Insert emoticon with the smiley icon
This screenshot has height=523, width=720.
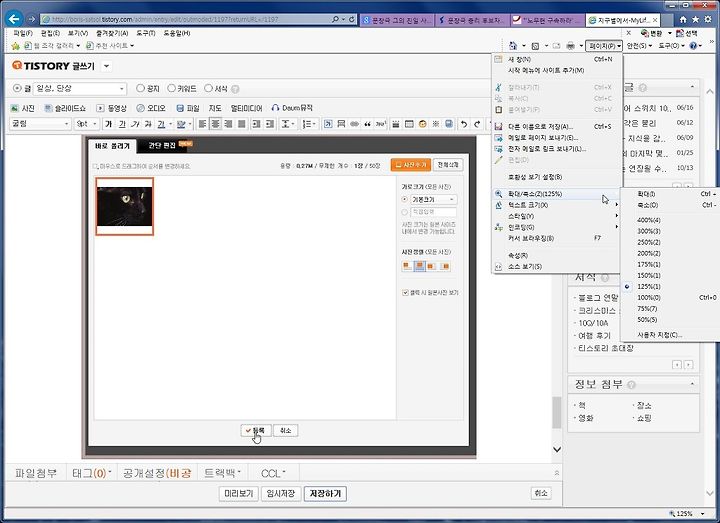(x=422, y=124)
